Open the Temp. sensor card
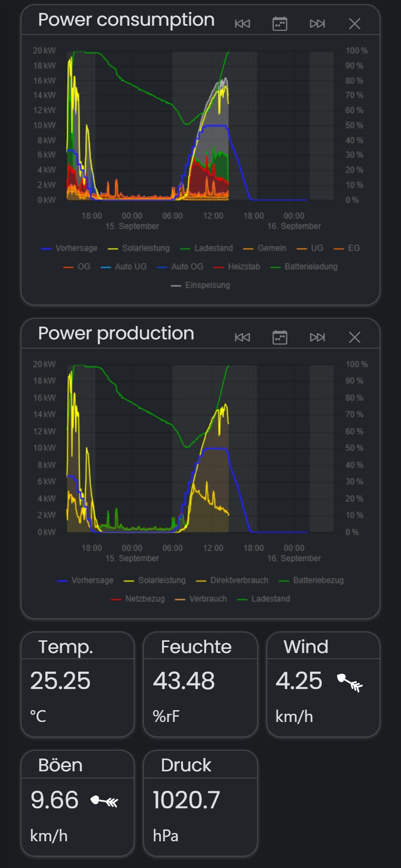 click(x=78, y=684)
